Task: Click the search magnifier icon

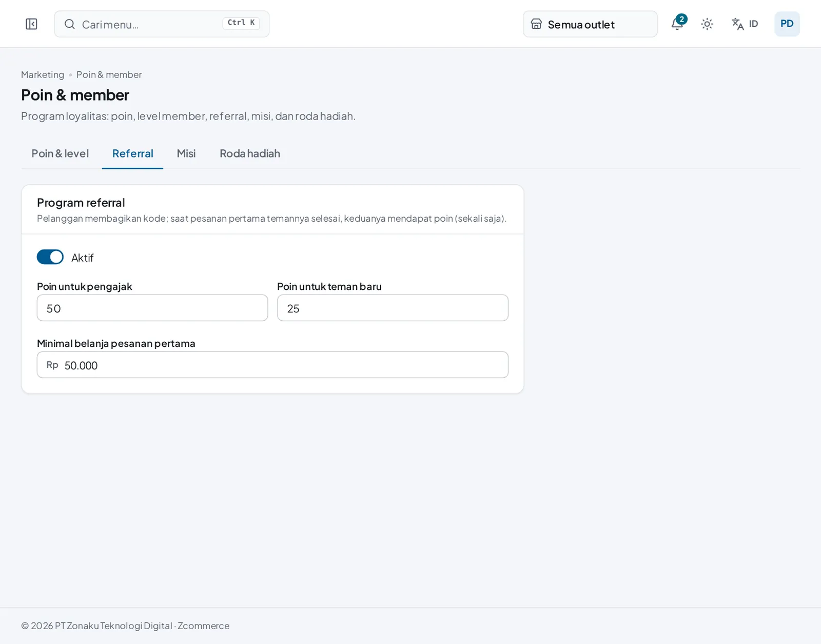Action: tap(70, 24)
